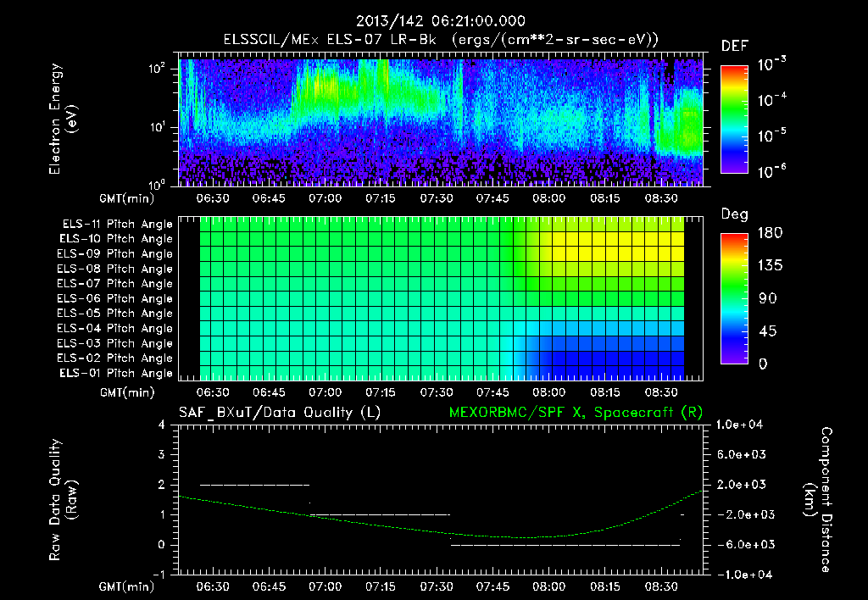
Task: Select the "10^-6" DEF scale value
Action: pyautogui.click(x=771, y=171)
